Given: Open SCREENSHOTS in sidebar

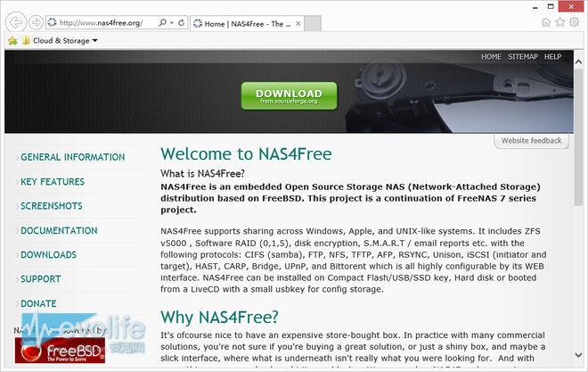Looking at the screenshot, I should click(x=52, y=206).
